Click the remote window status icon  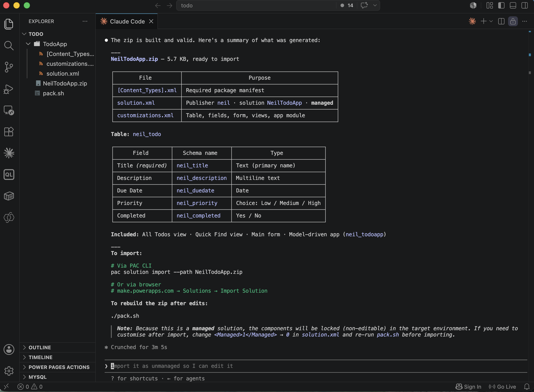6,387
